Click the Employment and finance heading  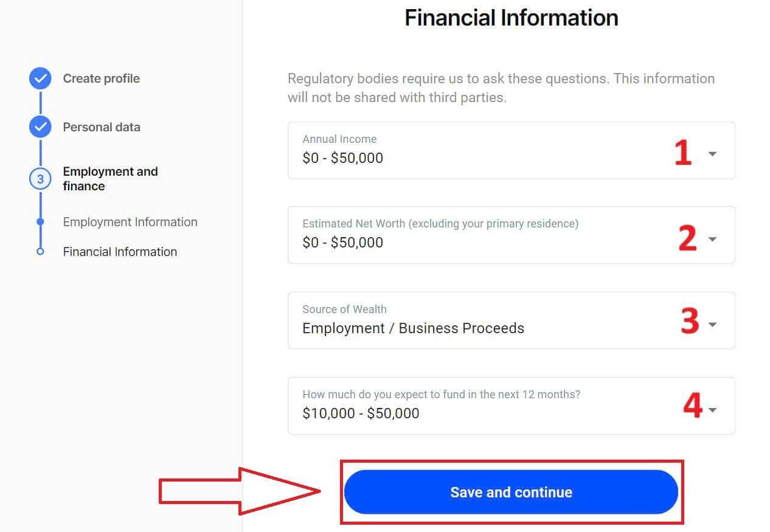(x=110, y=178)
